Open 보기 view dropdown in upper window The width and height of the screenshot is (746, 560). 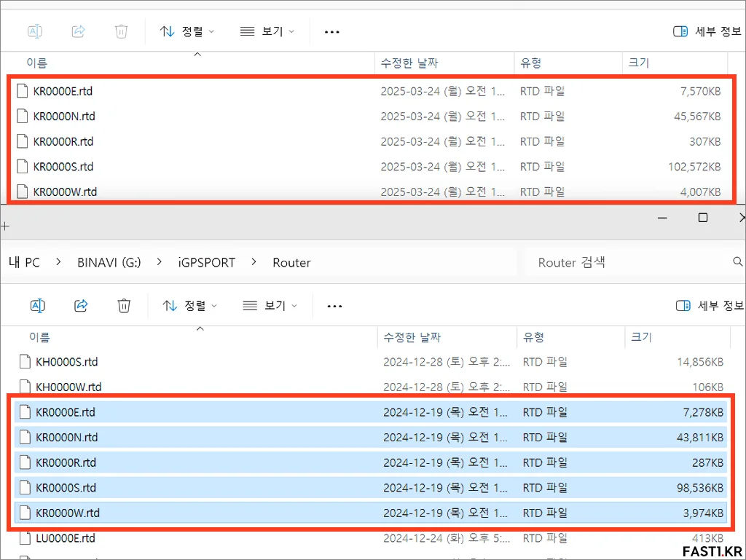(x=267, y=31)
